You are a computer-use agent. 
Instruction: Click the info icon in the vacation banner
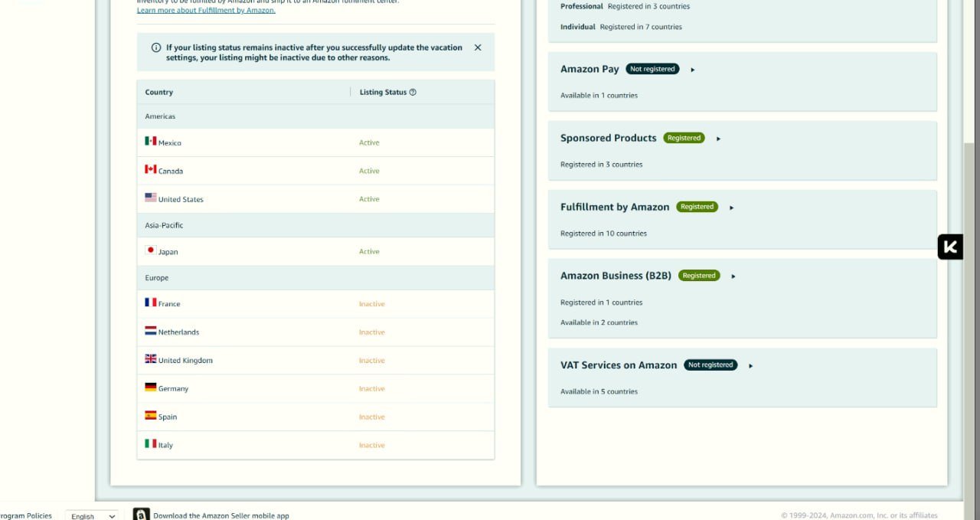tap(156, 47)
